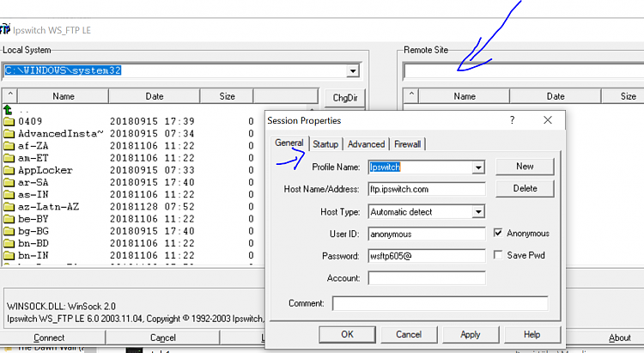Expand the local system path dropdown

(353, 71)
